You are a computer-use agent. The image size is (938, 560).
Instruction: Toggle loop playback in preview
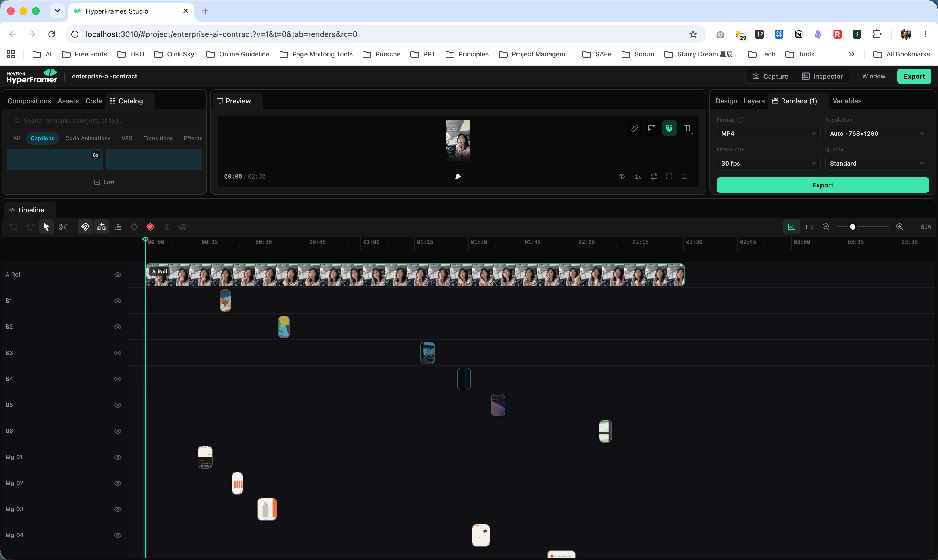coord(654,176)
